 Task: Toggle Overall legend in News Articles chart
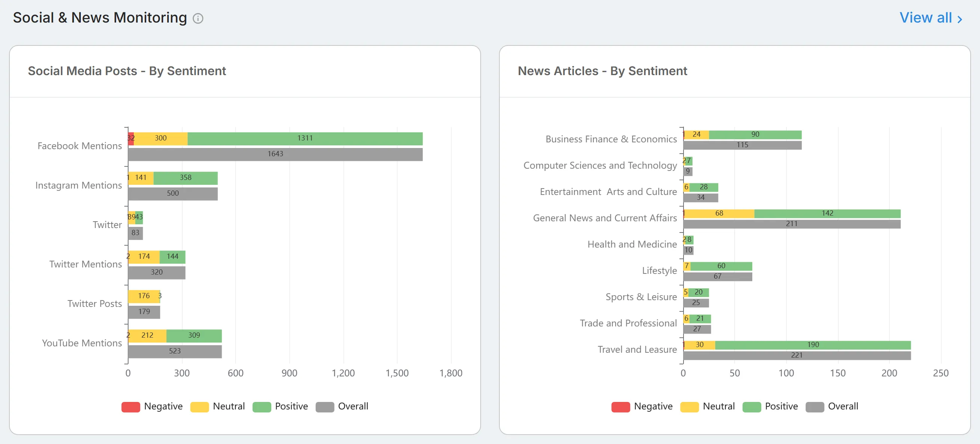[832, 407]
